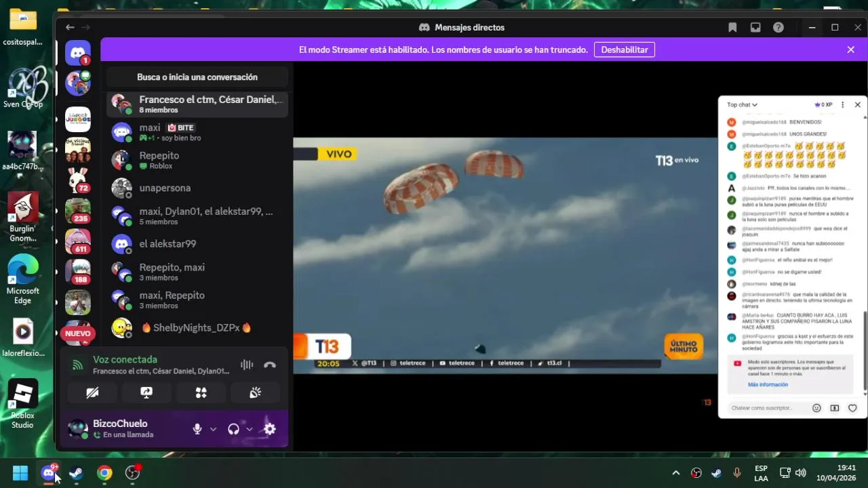
Task: Close the YouTube chat panel
Action: (x=858, y=105)
